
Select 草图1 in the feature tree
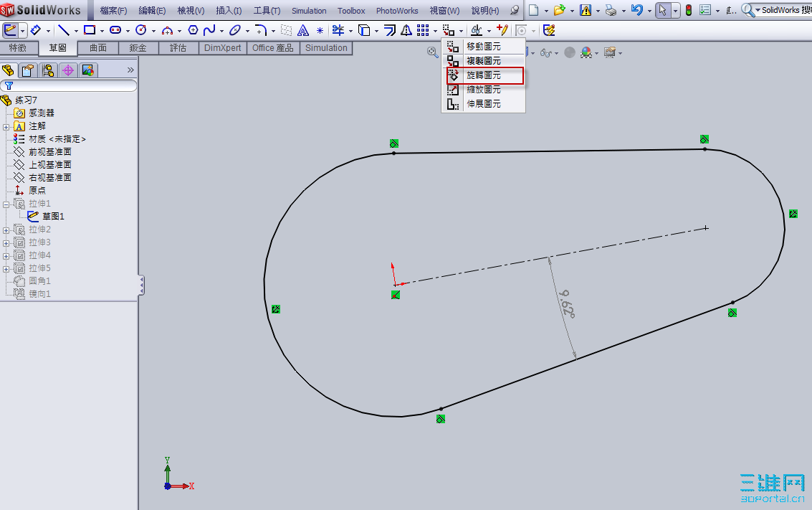click(x=53, y=216)
